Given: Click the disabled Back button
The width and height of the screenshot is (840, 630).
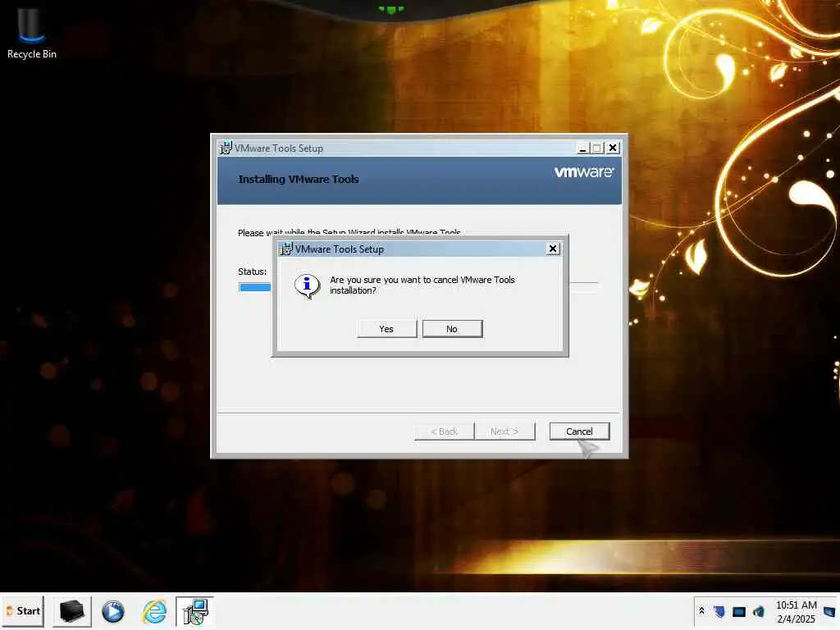Looking at the screenshot, I should 444,431.
